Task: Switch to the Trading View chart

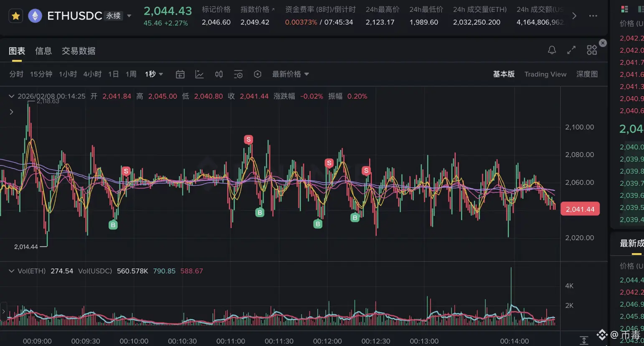Action: point(545,74)
